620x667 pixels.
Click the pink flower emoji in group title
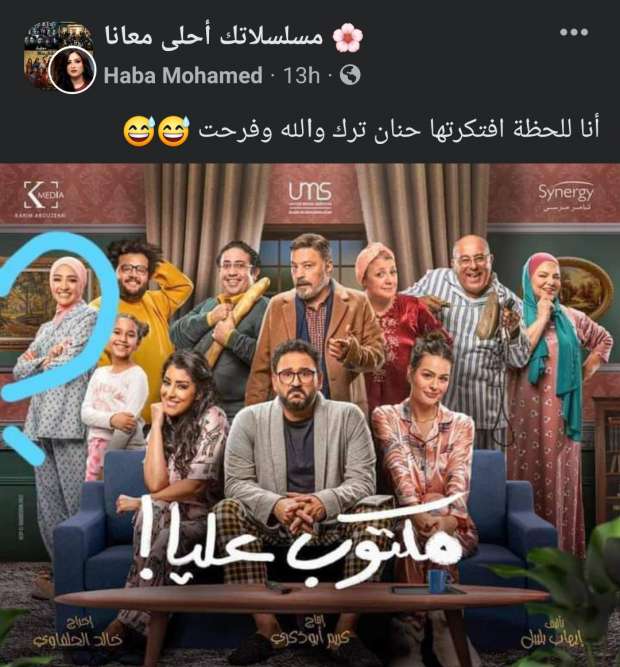coord(347,37)
